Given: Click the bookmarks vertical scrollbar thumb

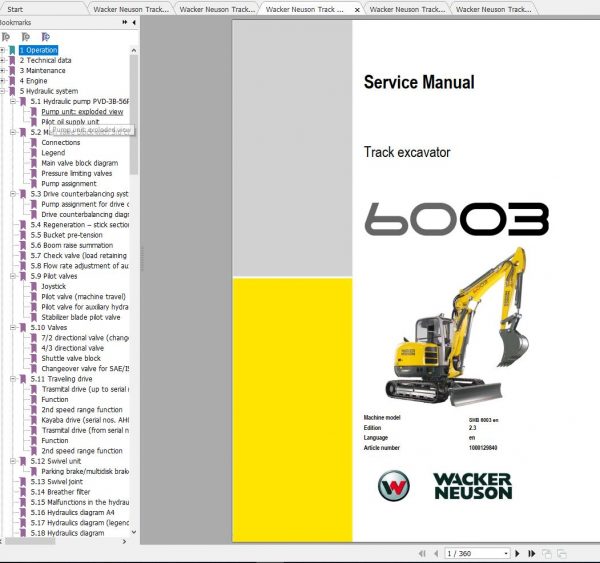Looking at the screenshot, I should [x=134, y=115].
